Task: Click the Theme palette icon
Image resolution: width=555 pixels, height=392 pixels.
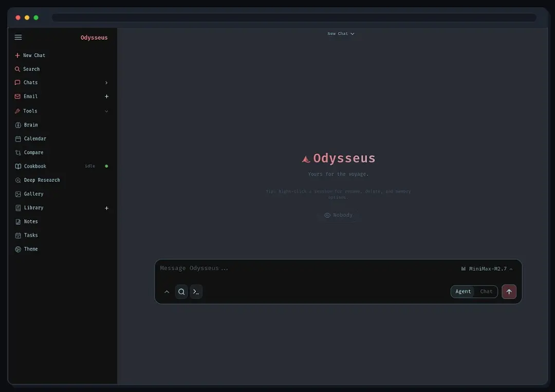Action: coord(18,249)
